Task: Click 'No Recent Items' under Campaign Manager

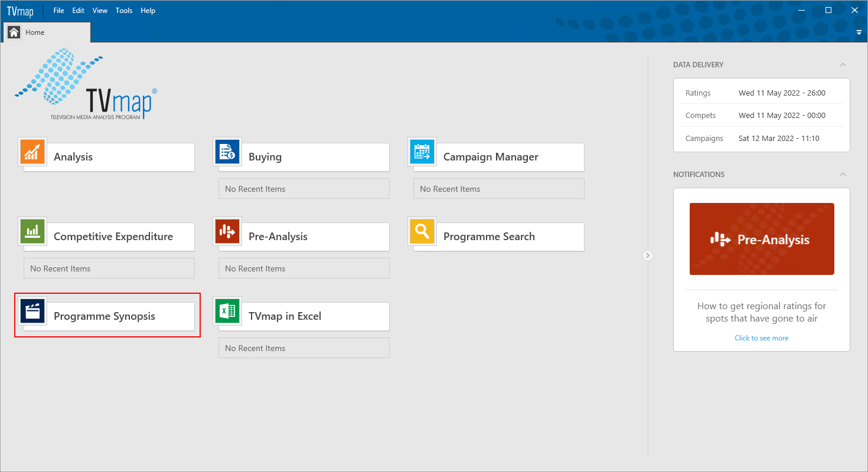Action: point(499,189)
